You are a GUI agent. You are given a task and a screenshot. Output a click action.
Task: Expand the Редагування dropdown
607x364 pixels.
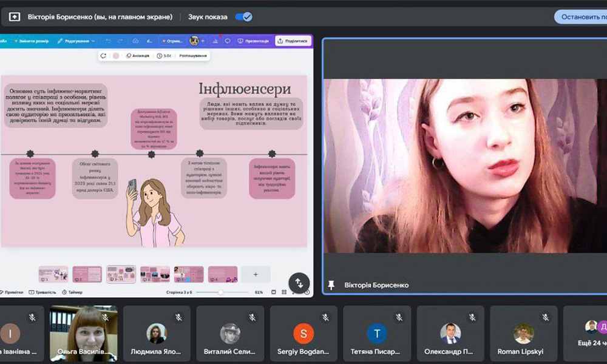pyautogui.click(x=76, y=41)
